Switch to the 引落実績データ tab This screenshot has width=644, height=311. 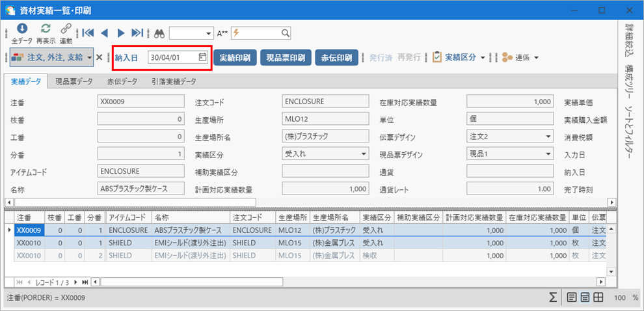click(x=174, y=81)
